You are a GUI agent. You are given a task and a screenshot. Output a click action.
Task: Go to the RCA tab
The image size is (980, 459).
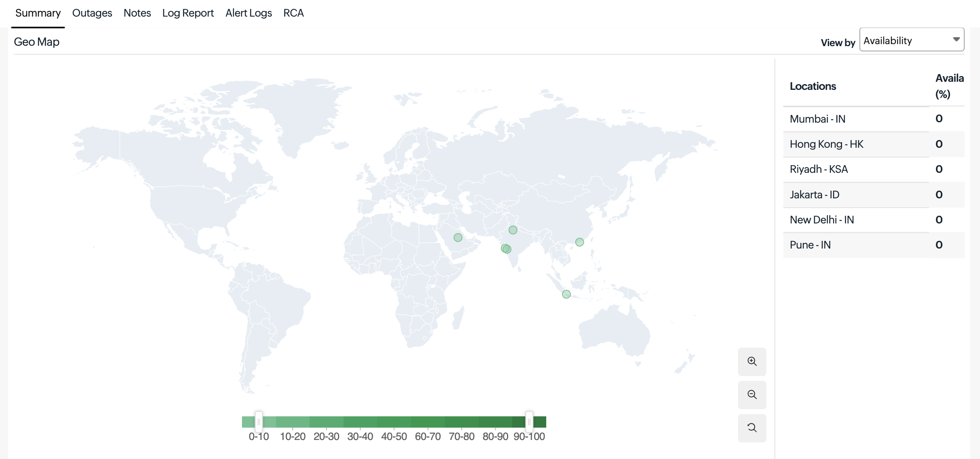(x=293, y=13)
